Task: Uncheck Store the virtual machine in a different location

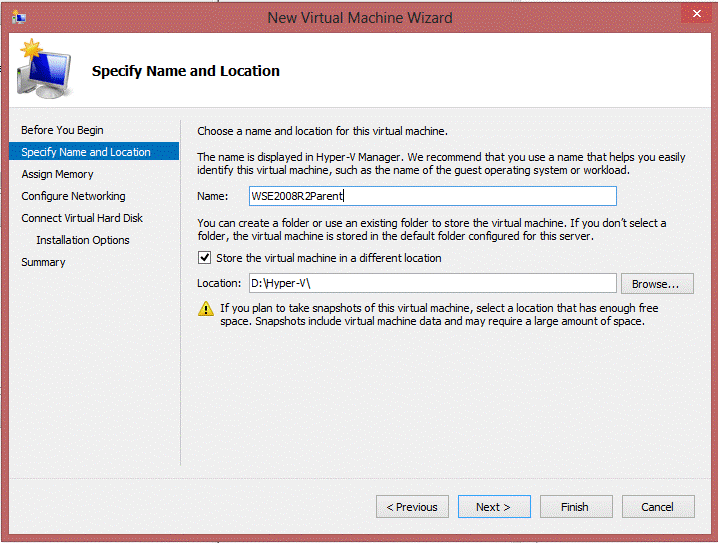Action: click(x=204, y=258)
